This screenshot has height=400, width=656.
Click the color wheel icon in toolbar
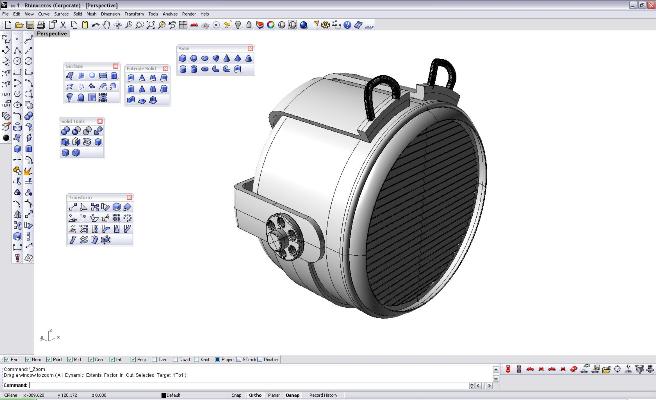click(x=271, y=25)
